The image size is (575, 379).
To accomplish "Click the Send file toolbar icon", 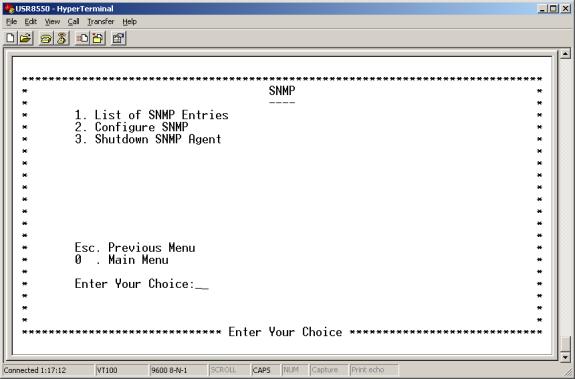I will click(82, 38).
